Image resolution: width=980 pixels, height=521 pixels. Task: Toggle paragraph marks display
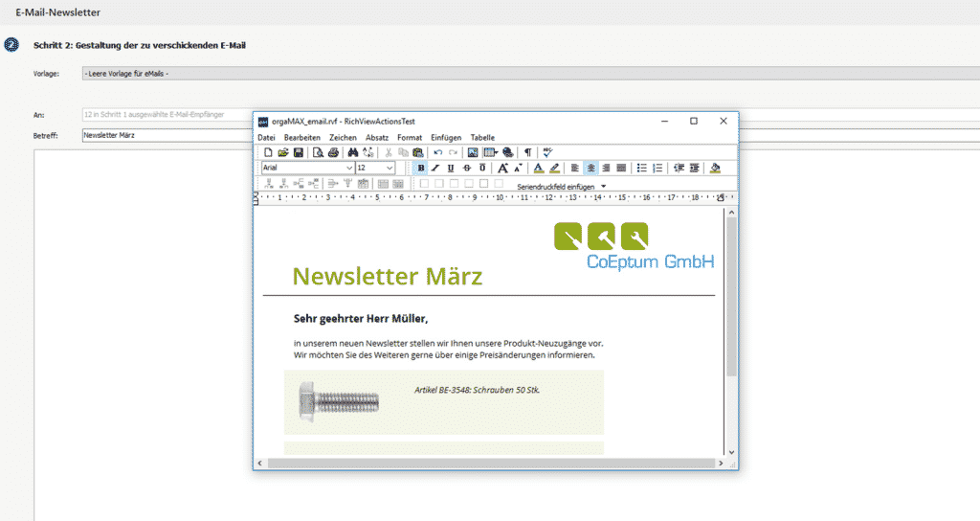528,152
